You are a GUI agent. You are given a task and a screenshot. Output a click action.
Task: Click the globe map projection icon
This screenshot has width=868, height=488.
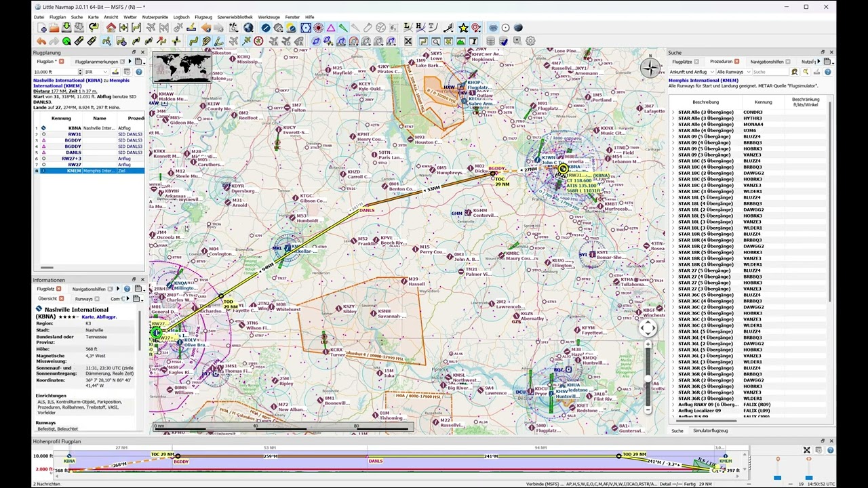(248, 28)
